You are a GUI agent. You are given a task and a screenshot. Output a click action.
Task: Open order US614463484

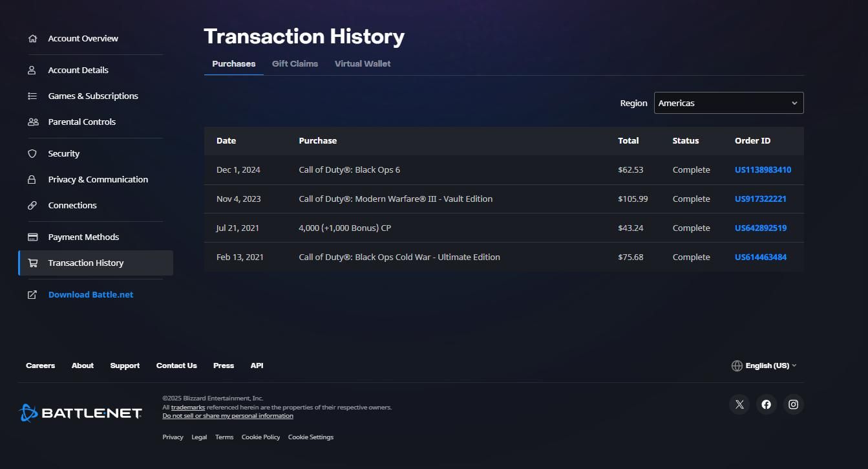[x=761, y=257]
